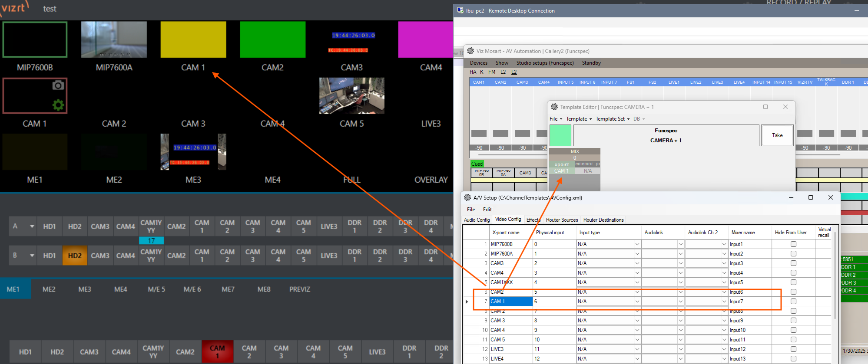Switch to the Router Sources tab
This screenshot has width=868, height=364.
pyautogui.click(x=562, y=220)
